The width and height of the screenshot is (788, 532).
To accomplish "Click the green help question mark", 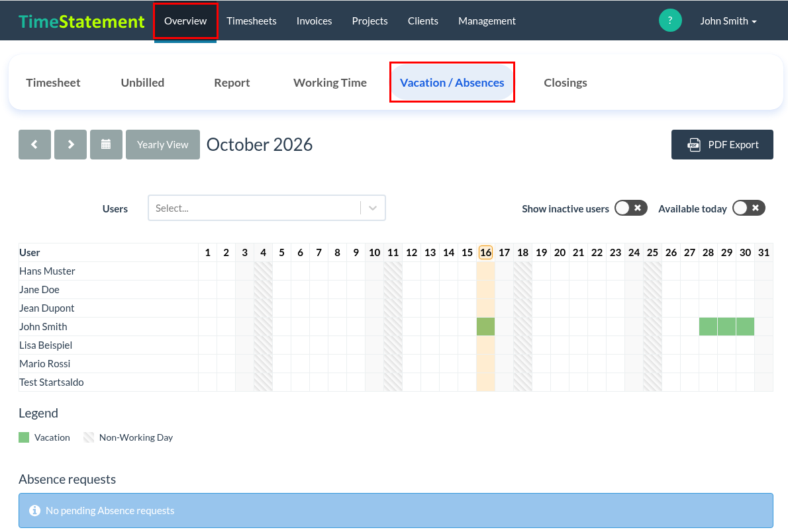I will point(670,21).
